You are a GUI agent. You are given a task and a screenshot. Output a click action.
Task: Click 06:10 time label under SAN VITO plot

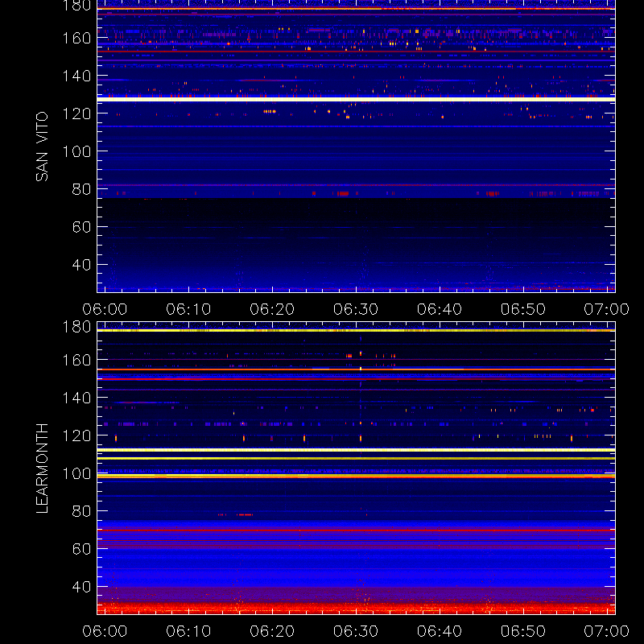188,309
